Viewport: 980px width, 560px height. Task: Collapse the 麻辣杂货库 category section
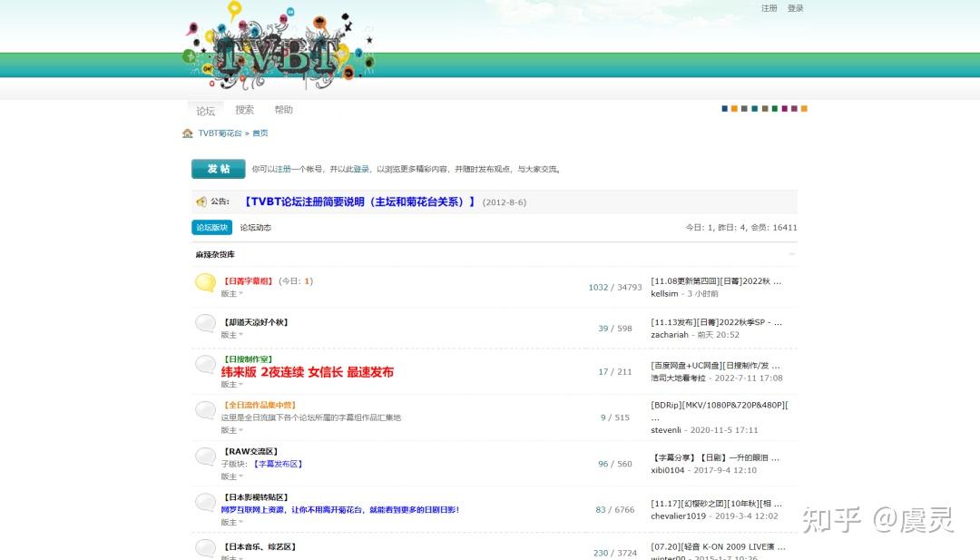coord(792,254)
